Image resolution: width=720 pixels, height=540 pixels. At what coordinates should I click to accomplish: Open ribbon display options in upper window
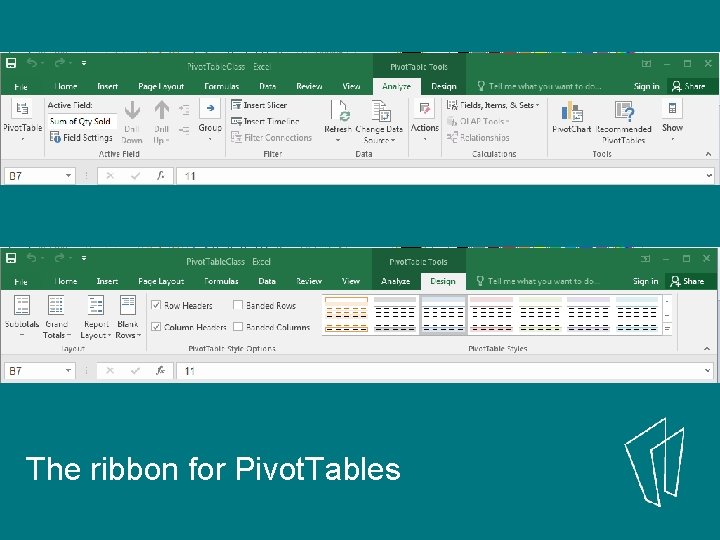[x=647, y=63]
